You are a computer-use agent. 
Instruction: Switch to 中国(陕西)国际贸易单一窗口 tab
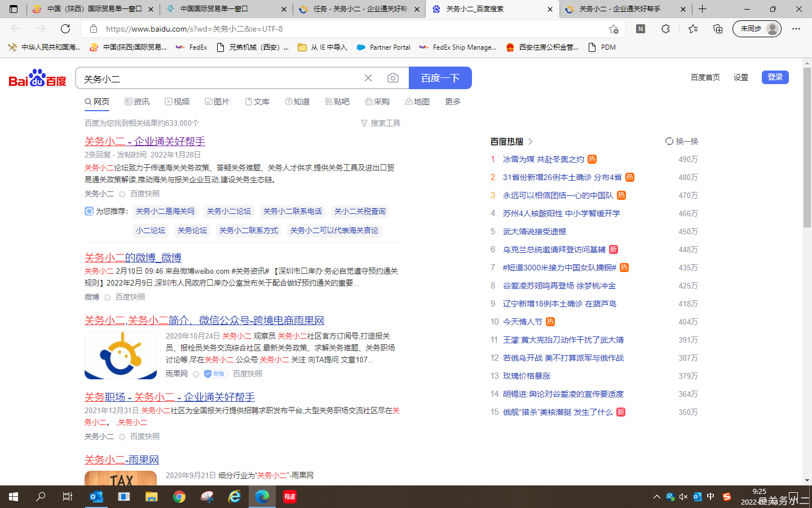[93, 9]
